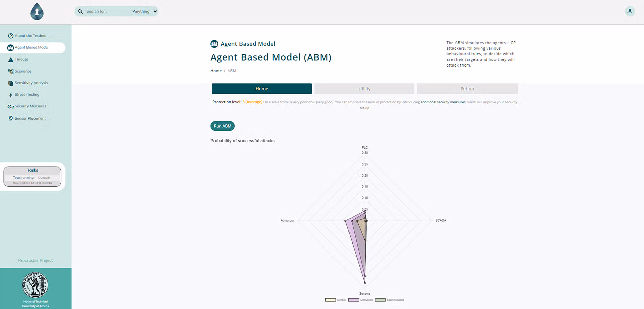Screen dimensions: 644x309
Task: Click the Tasks panel
Action: (33, 176)
